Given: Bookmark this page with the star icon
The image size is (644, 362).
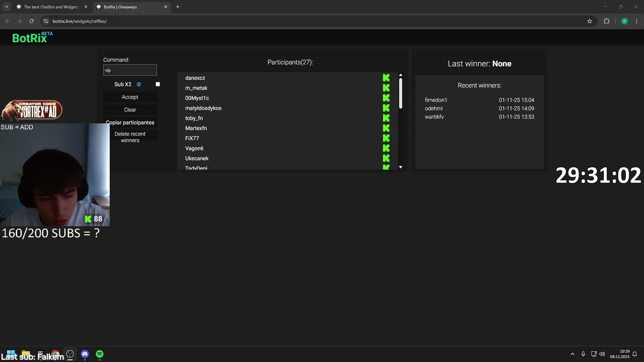Looking at the screenshot, I should pos(590,21).
